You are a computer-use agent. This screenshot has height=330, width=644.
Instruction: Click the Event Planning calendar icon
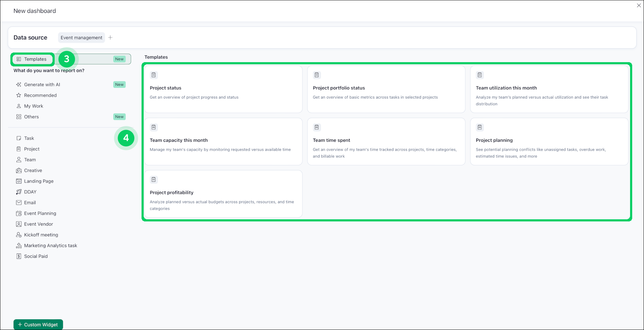tap(19, 213)
